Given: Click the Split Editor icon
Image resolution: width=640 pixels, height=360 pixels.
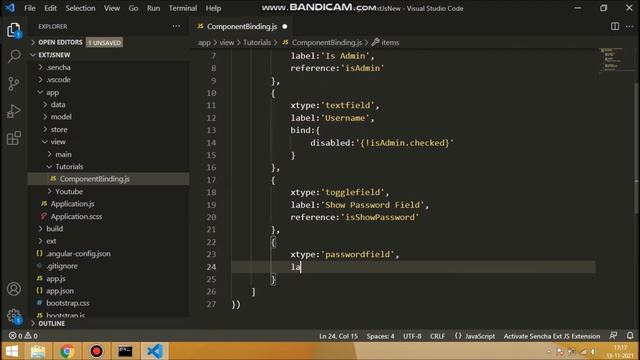Looking at the screenshot, I should [x=615, y=26].
